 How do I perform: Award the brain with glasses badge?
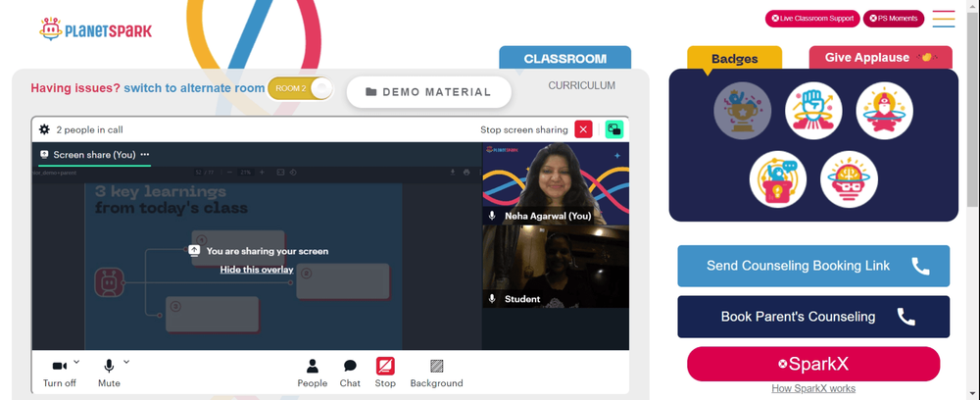pos(850,179)
